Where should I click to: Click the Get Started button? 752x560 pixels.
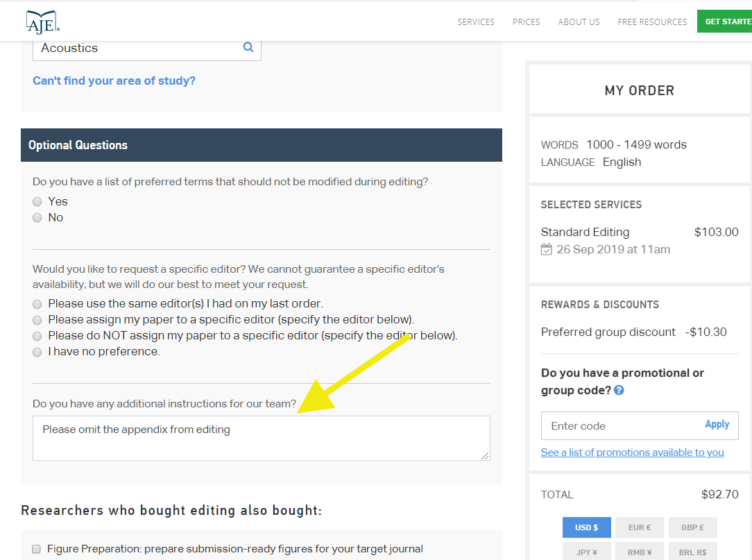725,22
